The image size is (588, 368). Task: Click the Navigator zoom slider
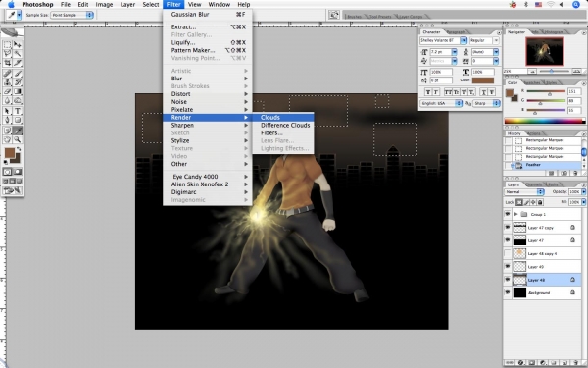coord(555,71)
